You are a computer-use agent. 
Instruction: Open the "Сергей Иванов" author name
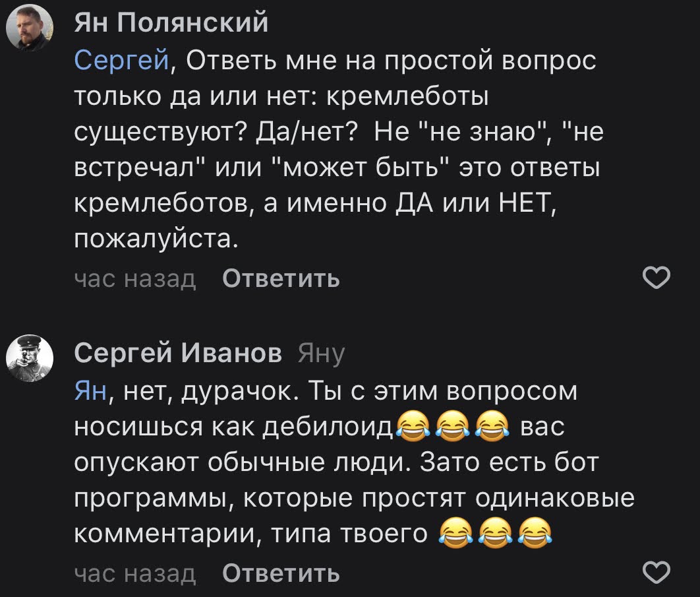(178, 353)
